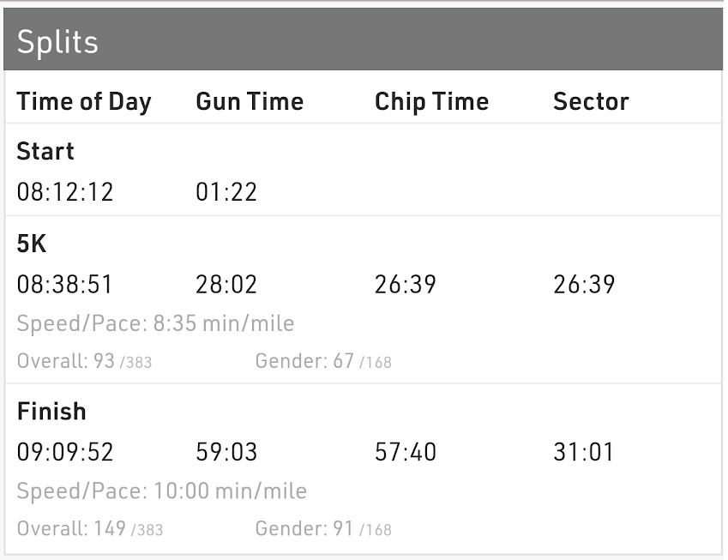Image resolution: width=728 pixels, height=560 pixels.
Task: Click the Finish sector time 31:01
Action: click(x=583, y=452)
